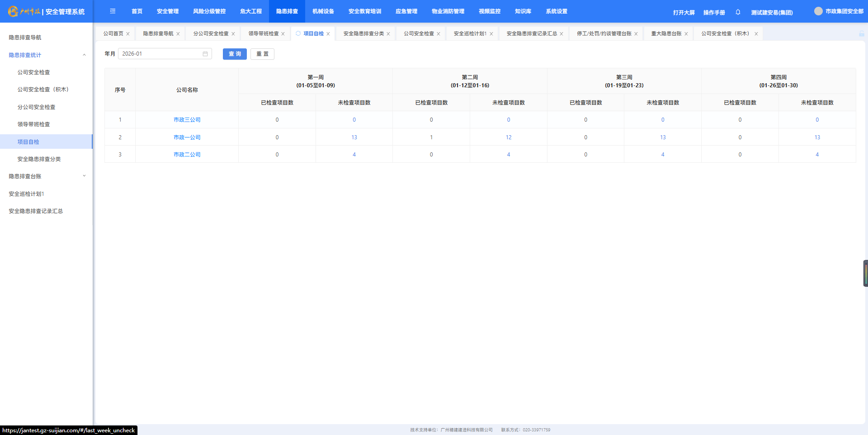Switch to the 安全隐患排查分类 tab
Screen dimensions: 868x435
click(363, 33)
